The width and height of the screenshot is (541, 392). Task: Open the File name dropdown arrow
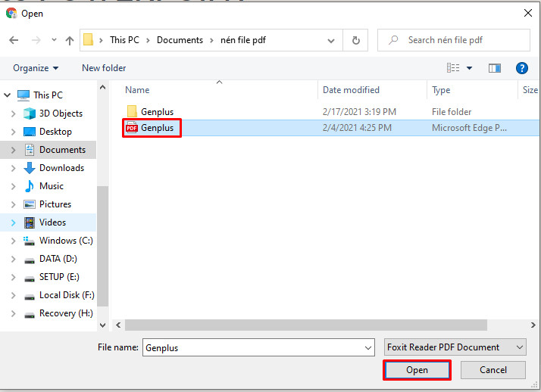click(368, 348)
